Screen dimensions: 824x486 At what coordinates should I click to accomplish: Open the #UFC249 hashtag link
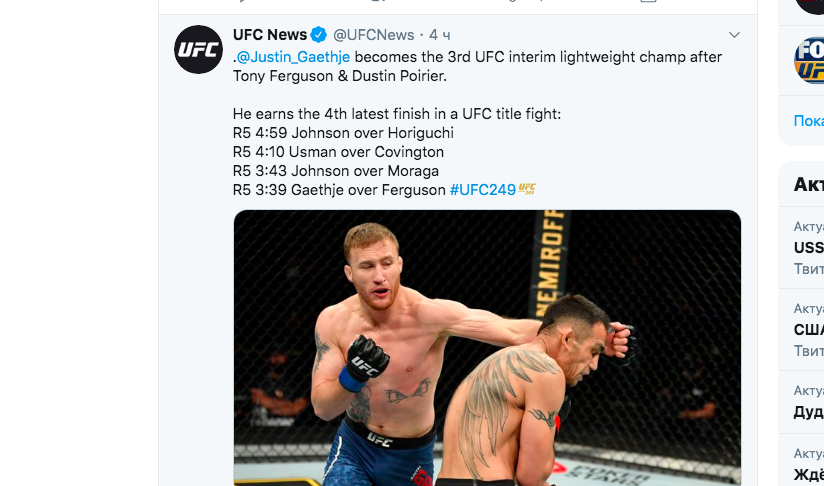click(482, 190)
